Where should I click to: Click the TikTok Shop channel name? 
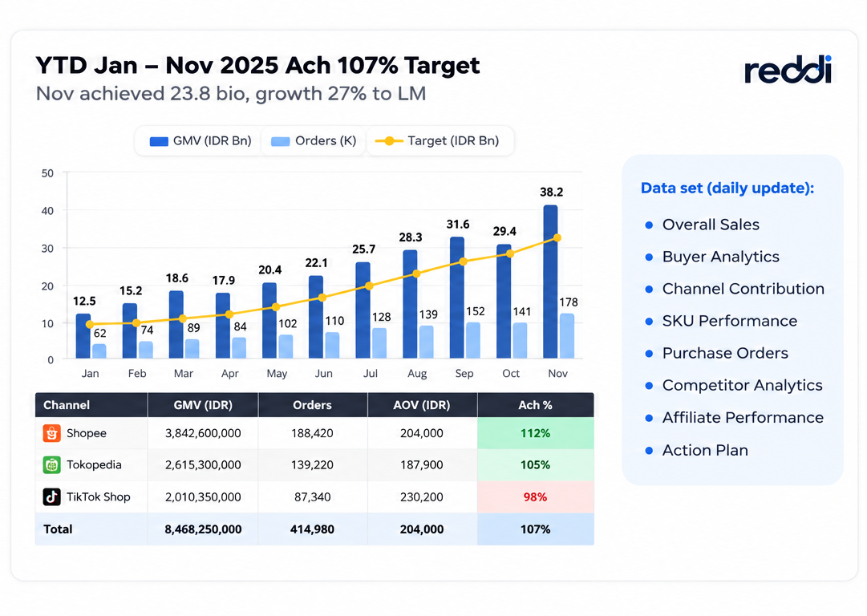[x=99, y=496]
